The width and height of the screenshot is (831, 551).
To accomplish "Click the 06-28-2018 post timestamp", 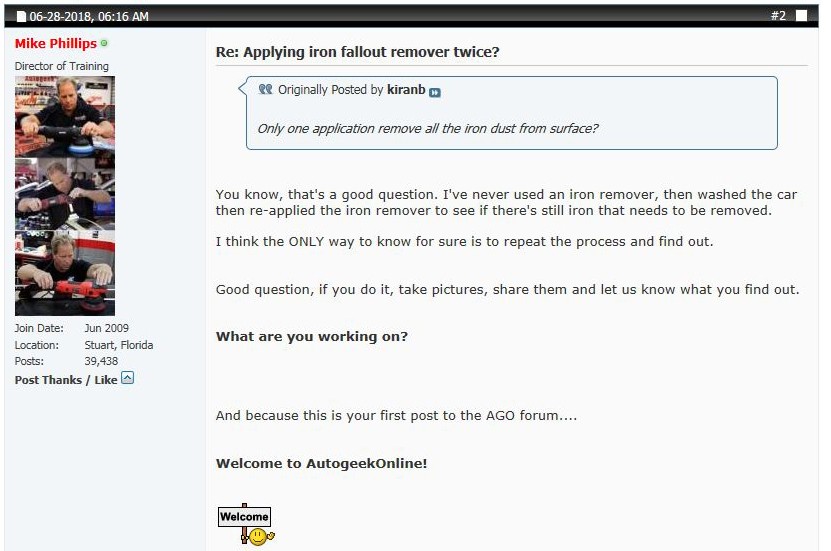I will (89, 16).
